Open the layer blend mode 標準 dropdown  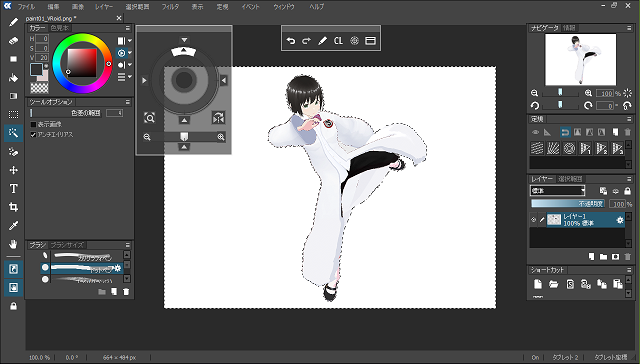pos(558,191)
